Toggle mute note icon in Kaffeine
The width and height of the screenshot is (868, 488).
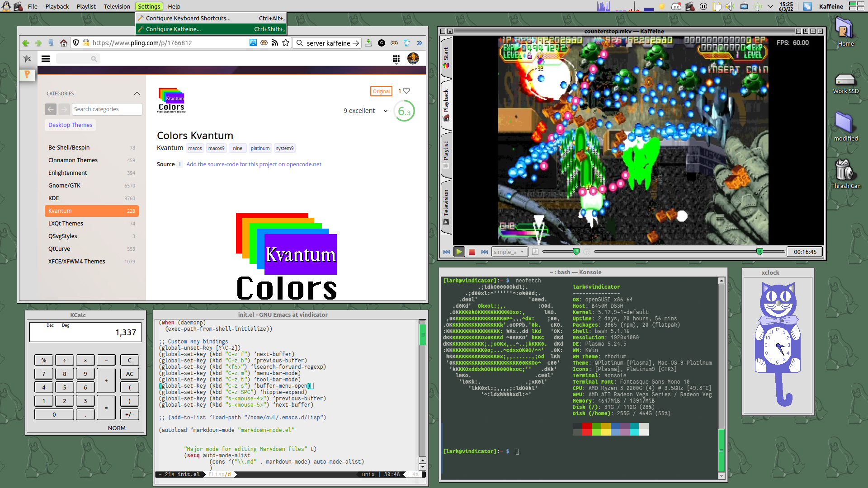[535, 252]
